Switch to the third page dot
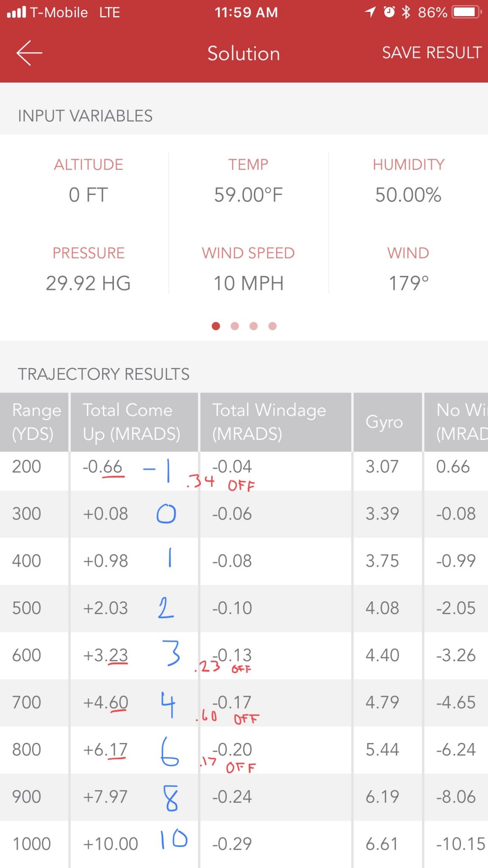 254,326
